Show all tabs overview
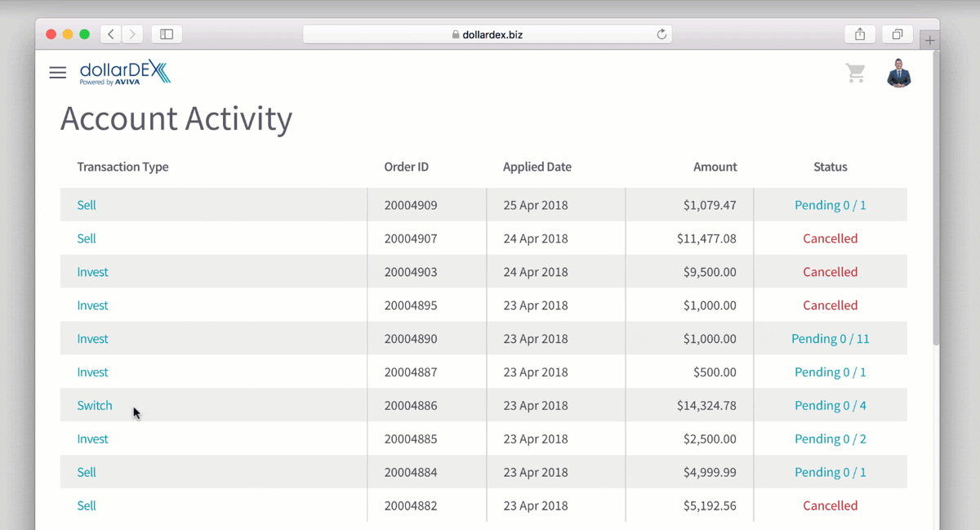Screen dimensions: 980x530 point(898,34)
